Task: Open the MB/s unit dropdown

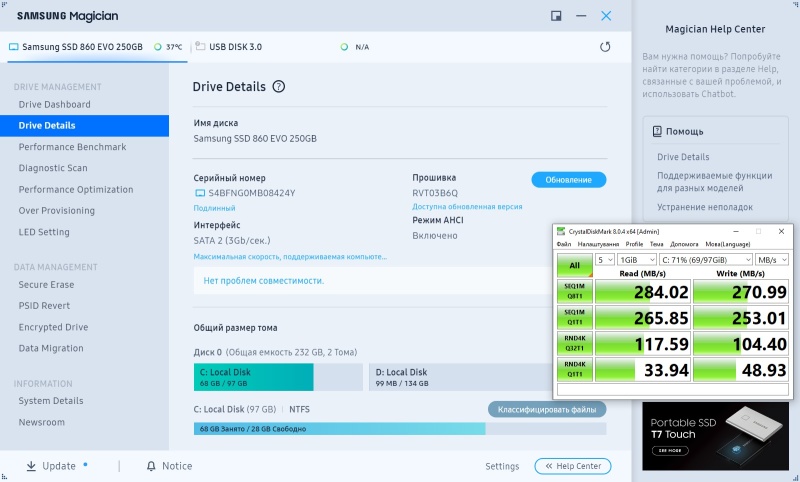Action: (x=771, y=260)
